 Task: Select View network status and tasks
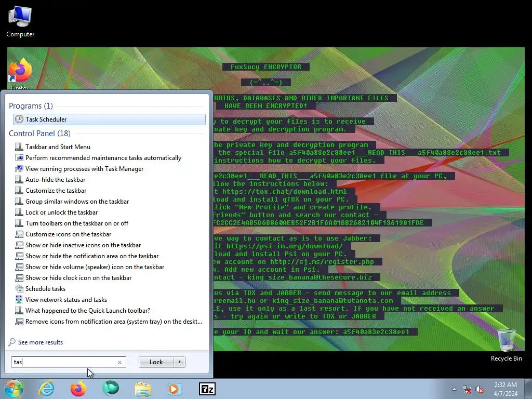pyautogui.click(x=66, y=300)
